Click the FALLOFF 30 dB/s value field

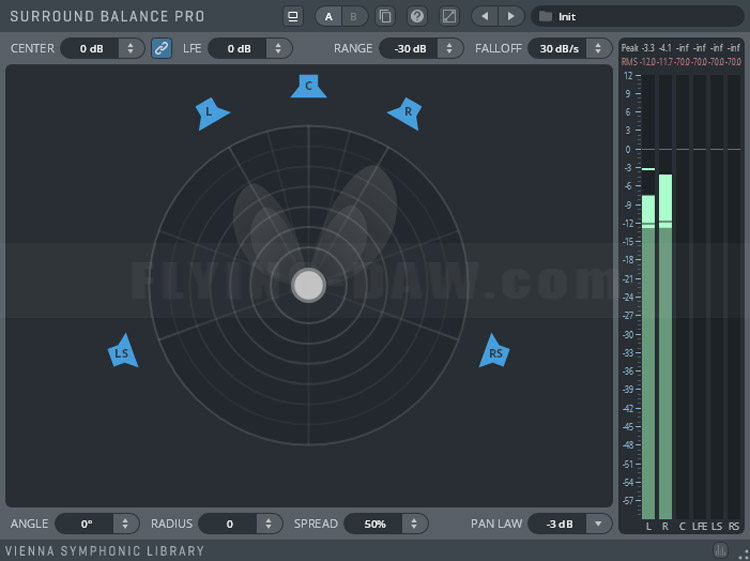coord(559,49)
